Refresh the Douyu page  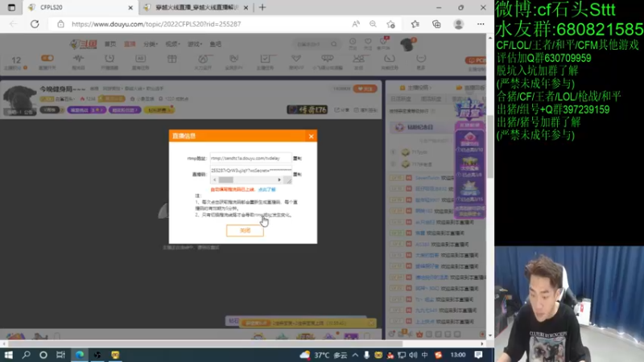35,24
